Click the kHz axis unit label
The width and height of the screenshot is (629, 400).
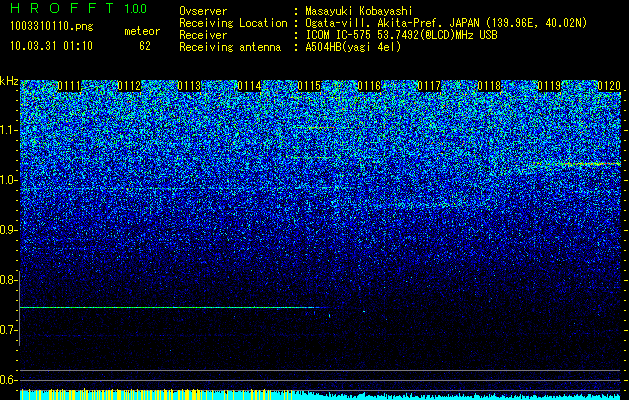pyautogui.click(x=9, y=81)
